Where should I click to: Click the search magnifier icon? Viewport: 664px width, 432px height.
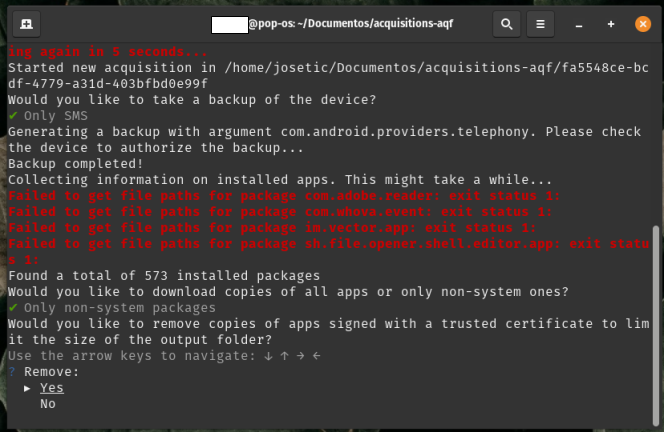point(507,23)
